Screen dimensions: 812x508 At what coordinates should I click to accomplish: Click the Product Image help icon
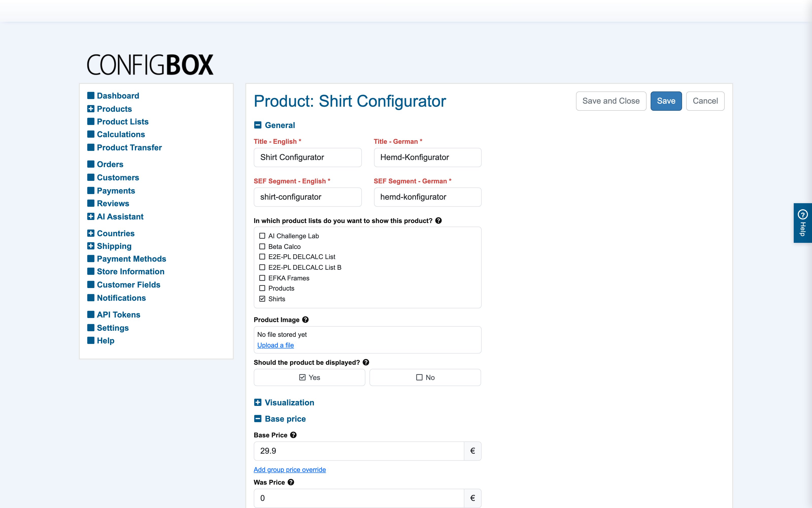click(x=305, y=320)
